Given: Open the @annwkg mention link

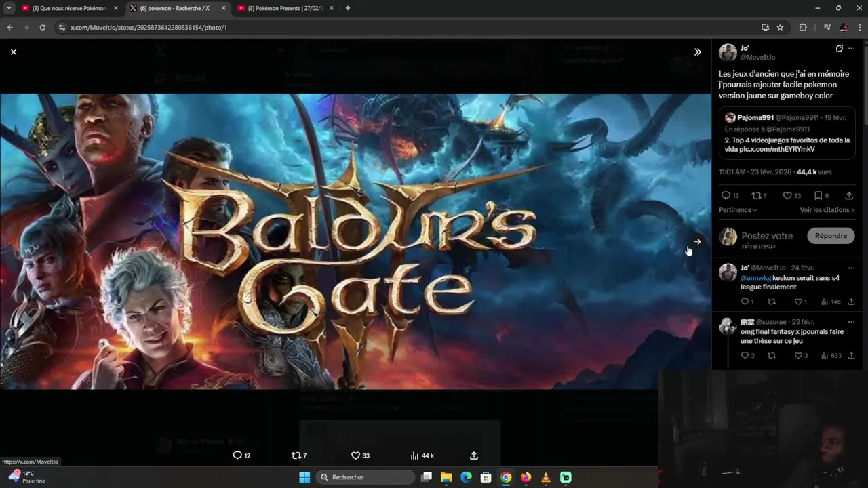Looking at the screenshot, I should pos(755,278).
